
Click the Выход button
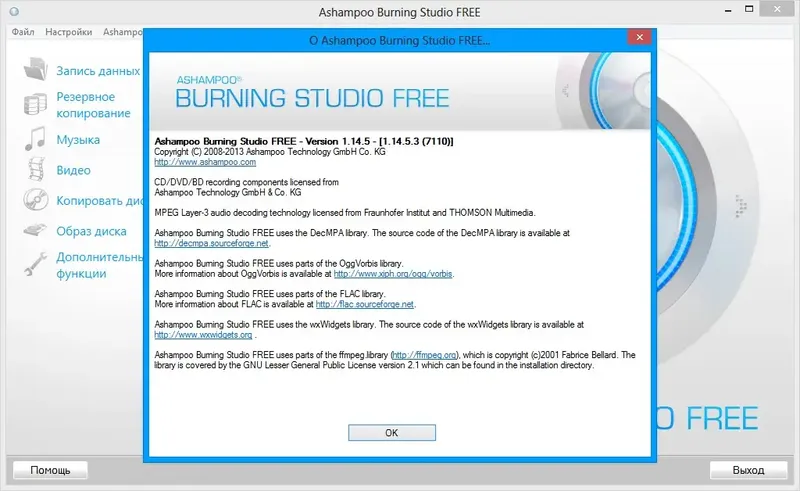748,470
